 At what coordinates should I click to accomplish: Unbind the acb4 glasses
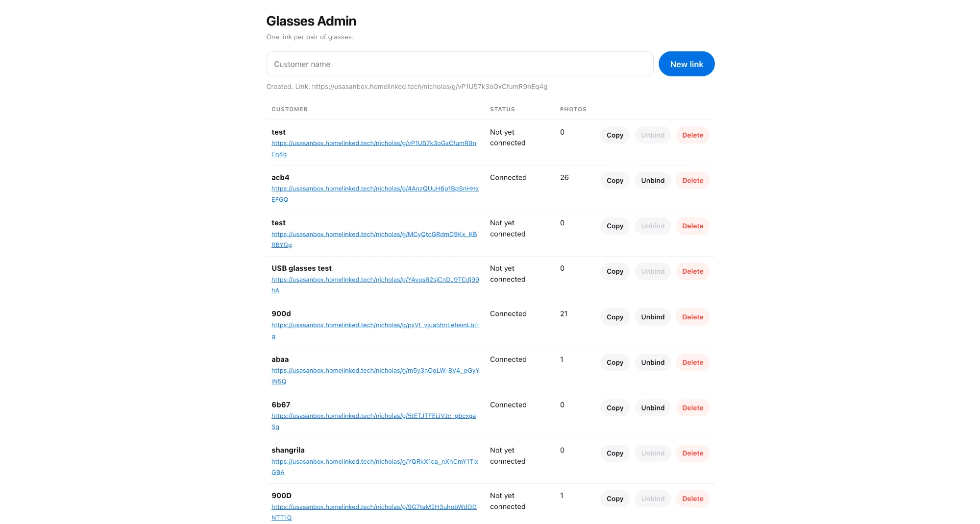tap(653, 181)
